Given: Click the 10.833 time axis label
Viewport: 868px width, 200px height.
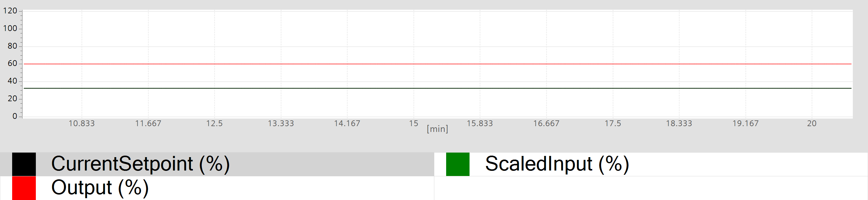Looking at the screenshot, I should pyautogui.click(x=81, y=123).
